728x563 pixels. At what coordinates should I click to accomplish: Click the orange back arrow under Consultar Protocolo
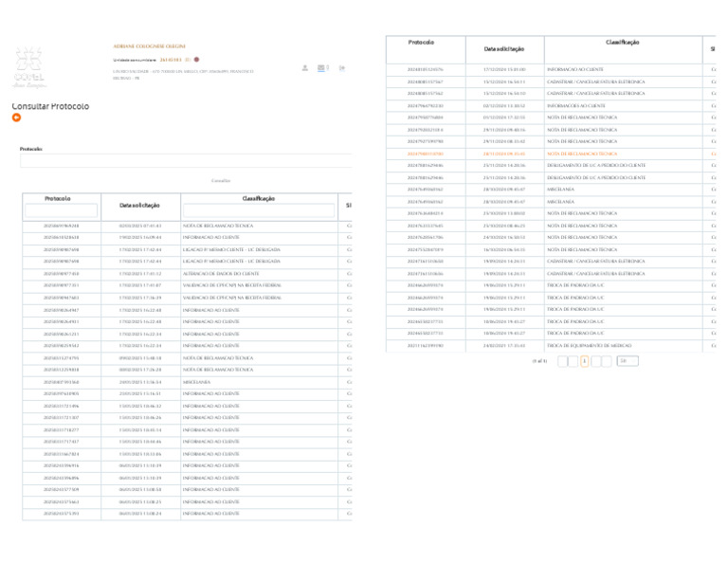pyautogui.click(x=16, y=118)
